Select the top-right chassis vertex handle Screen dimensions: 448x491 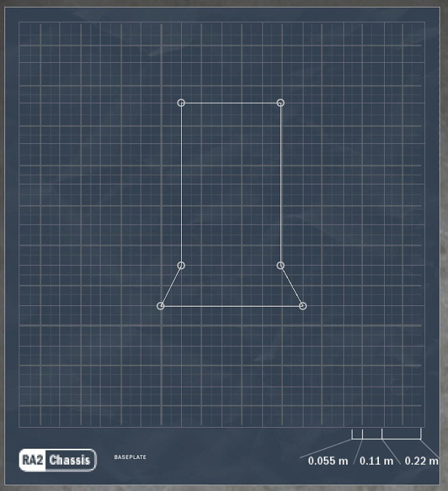click(x=280, y=102)
